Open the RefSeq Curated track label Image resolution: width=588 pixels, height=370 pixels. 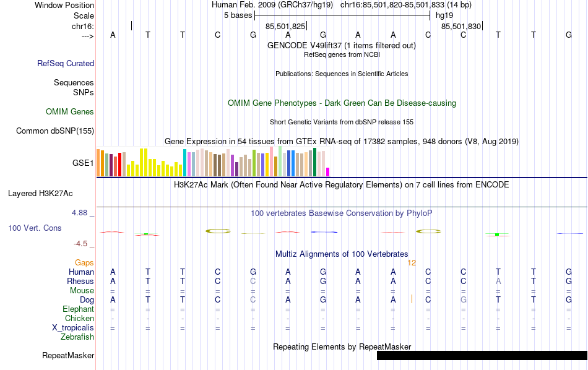pyautogui.click(x=65, y=63)
